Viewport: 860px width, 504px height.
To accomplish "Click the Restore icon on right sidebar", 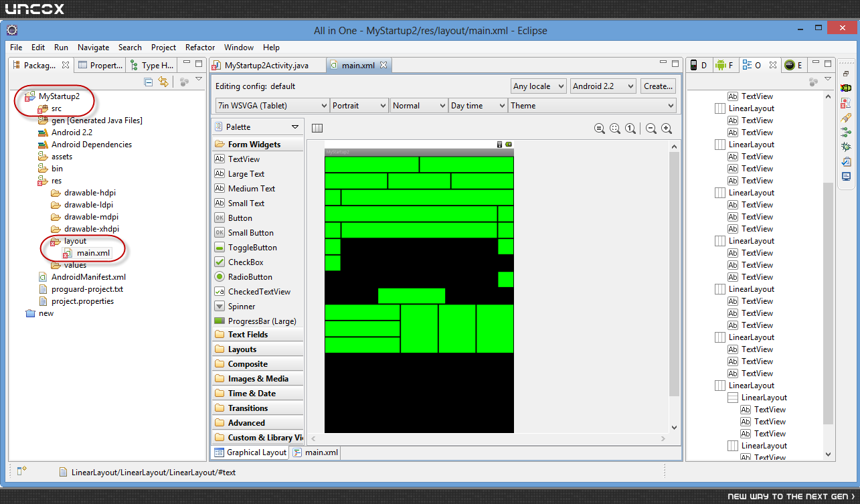I will (846, 74).
